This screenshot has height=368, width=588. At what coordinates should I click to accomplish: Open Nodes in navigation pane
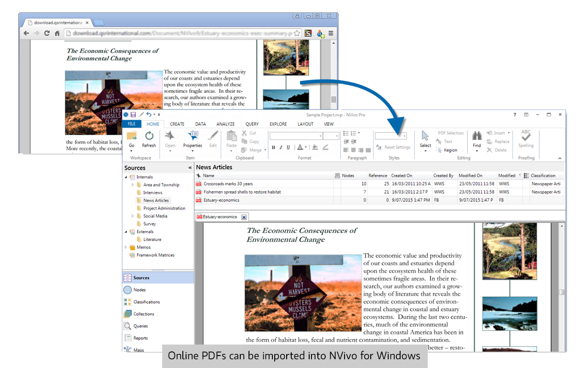[139, 290]
